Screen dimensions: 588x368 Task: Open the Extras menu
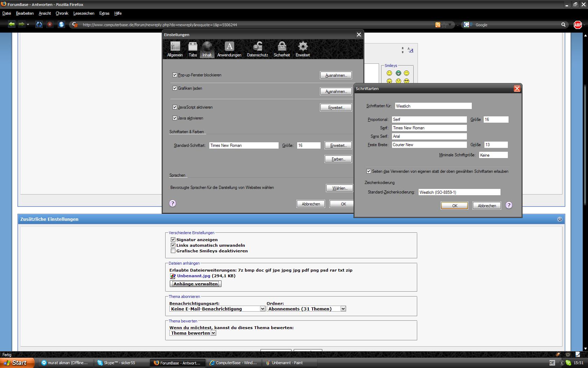point(104,13)
